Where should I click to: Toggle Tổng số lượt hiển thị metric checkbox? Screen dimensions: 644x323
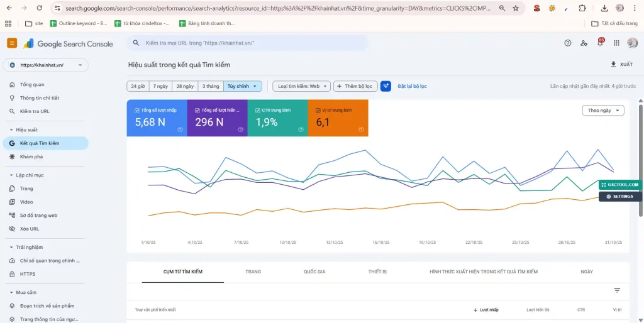pos(197,110)
